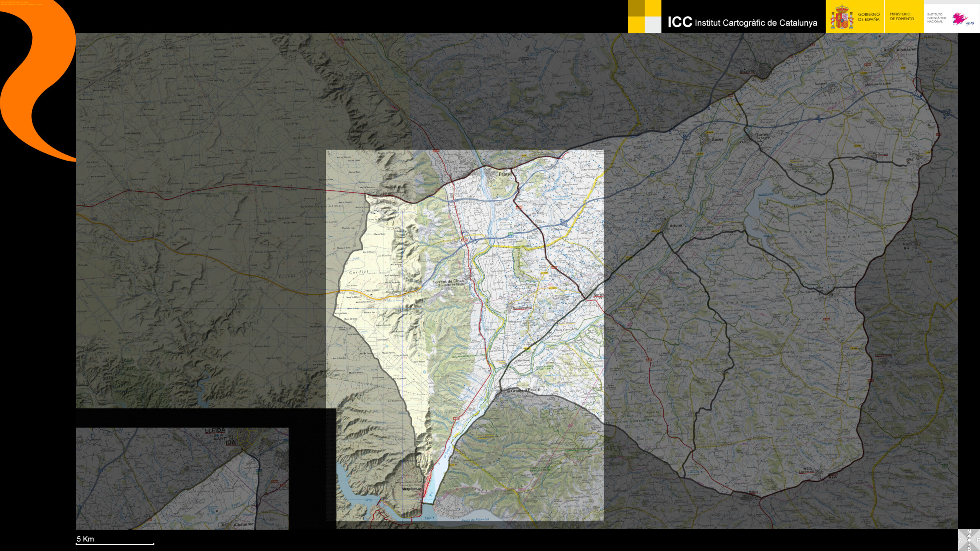Screen dimensions: 980x551
Task: Click the Spanish coat of arms emblem
Action: [841, 18]
